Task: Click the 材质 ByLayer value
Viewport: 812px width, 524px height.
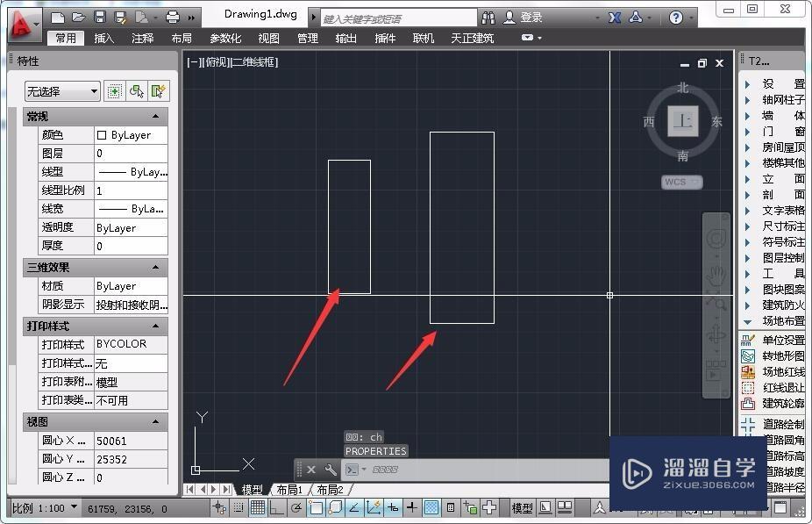Action: click(x=131, y=286)
